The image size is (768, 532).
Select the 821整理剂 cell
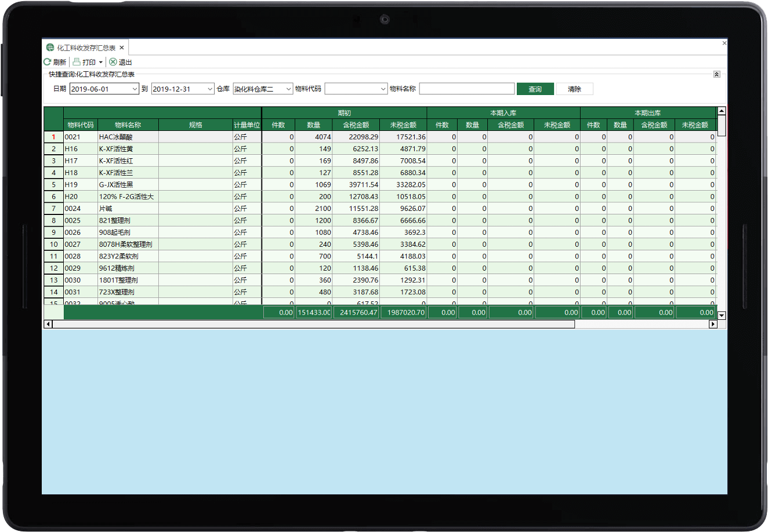(x=128, y=221)
